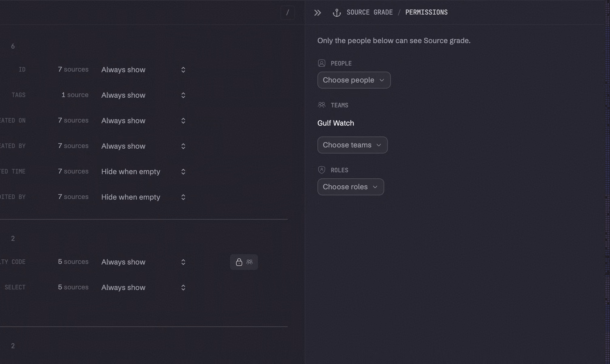This screenshot has width=610, height=364.
Task: Open visibility dropdown for CREATED BY row
Action: tap(143, 146)
